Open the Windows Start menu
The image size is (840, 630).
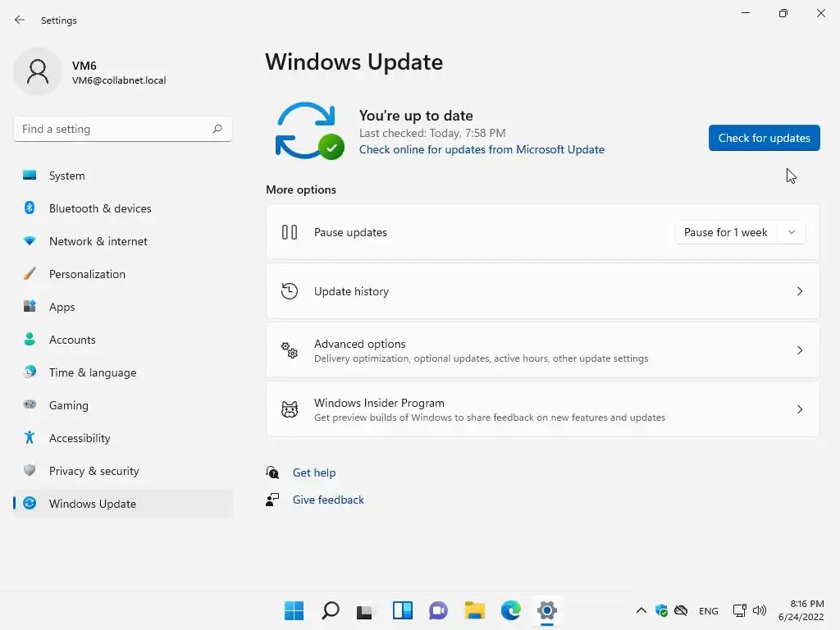point(294,610)
